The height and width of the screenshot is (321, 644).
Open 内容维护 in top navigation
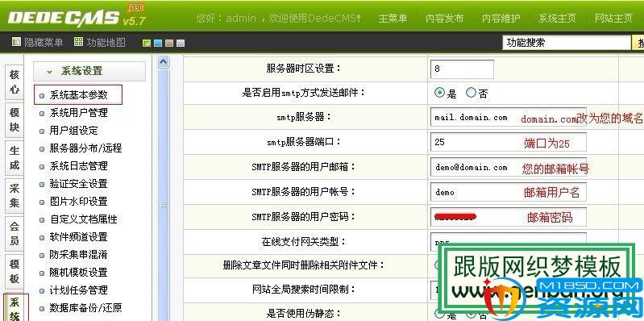point(501,19)
